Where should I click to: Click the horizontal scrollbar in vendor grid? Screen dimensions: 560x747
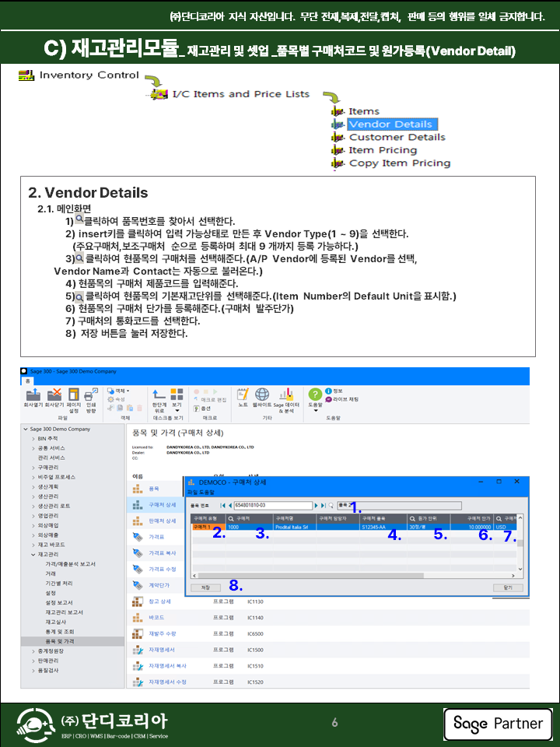coord(309,576)
